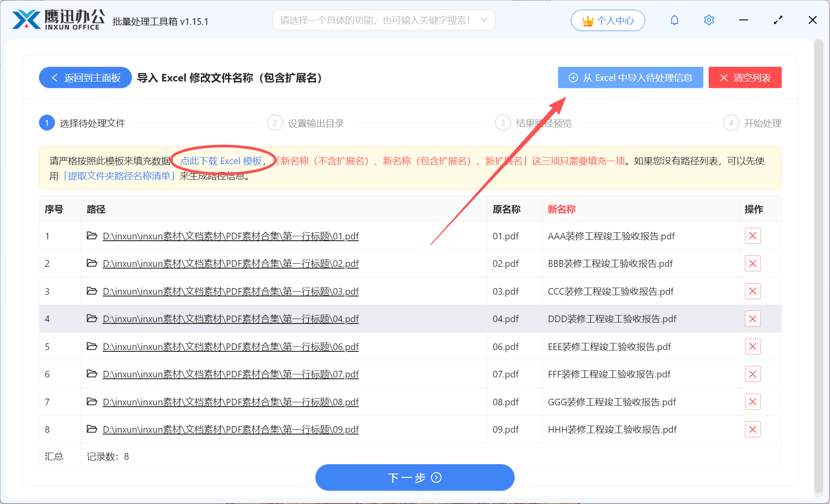The height and width of the screenshot is (504, 830).
Task: Remove the 04.pdf row
Action: pos(752,319)
